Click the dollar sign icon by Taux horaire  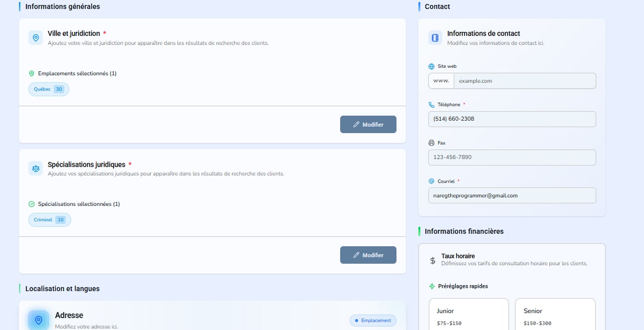click(432, 261)
